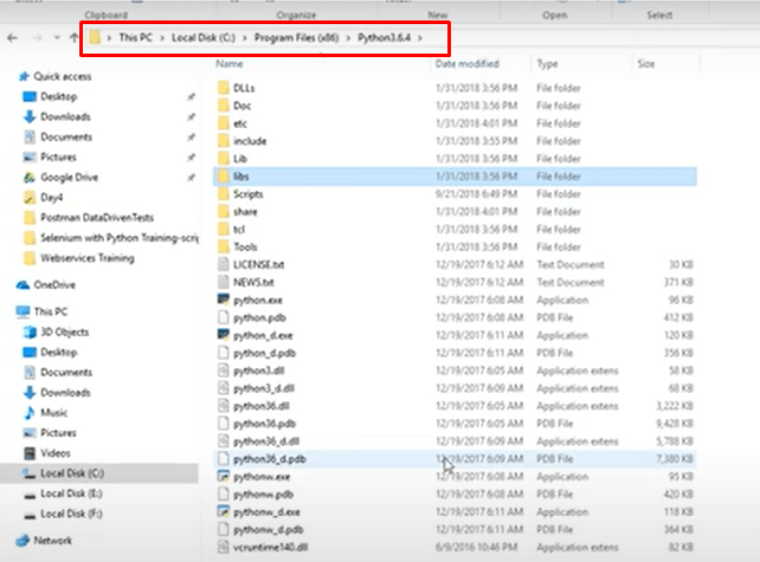Click the Lib folder icon

(223, 159)
